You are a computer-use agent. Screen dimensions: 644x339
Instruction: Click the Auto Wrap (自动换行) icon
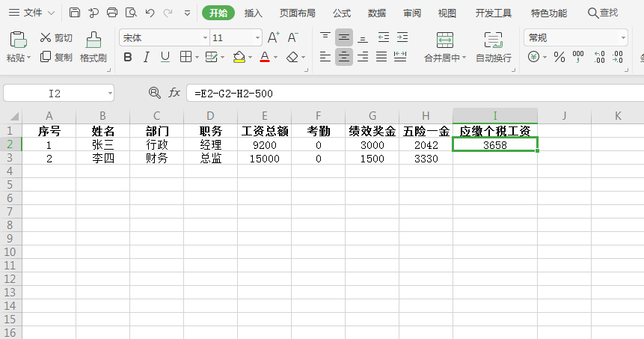[493, 40]
